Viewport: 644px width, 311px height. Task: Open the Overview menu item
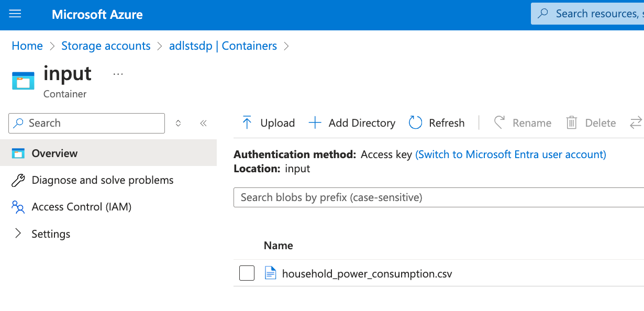click(x=54, y=153)
